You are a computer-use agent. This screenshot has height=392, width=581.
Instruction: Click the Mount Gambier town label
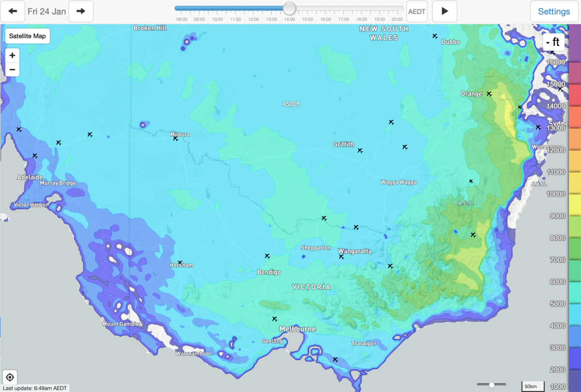point(122,324)
